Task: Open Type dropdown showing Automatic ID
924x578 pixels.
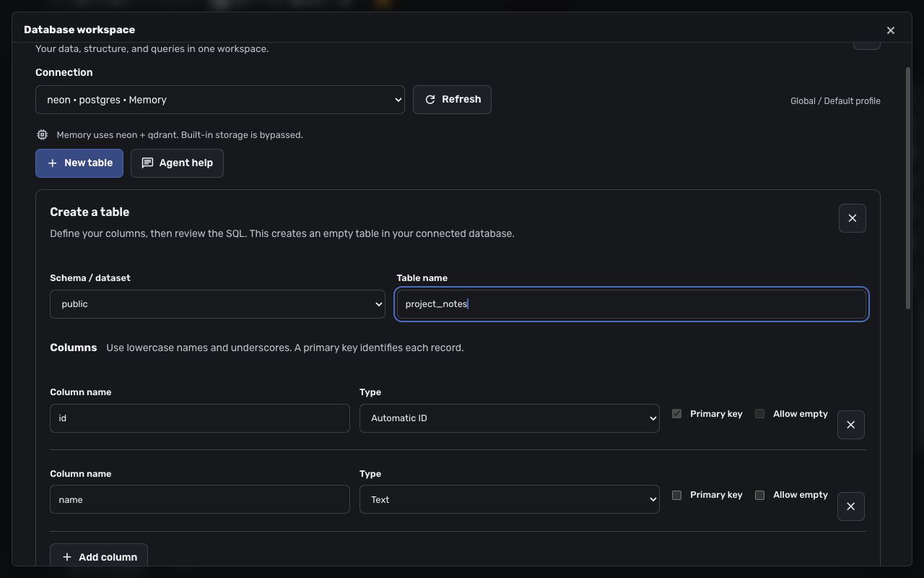Action: [510, 418]
